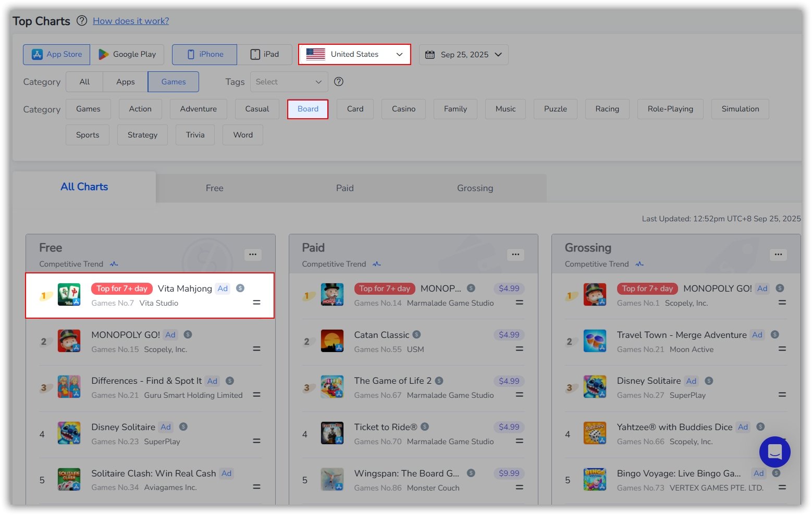Select the All category filter
This screenshot has height=515, width=812.
84,82
